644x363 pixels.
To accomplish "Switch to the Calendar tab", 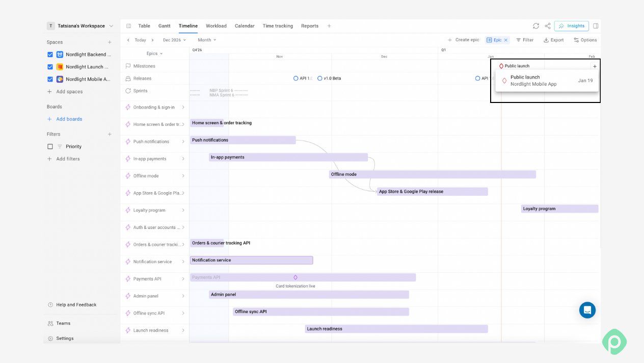I will 245,26.
